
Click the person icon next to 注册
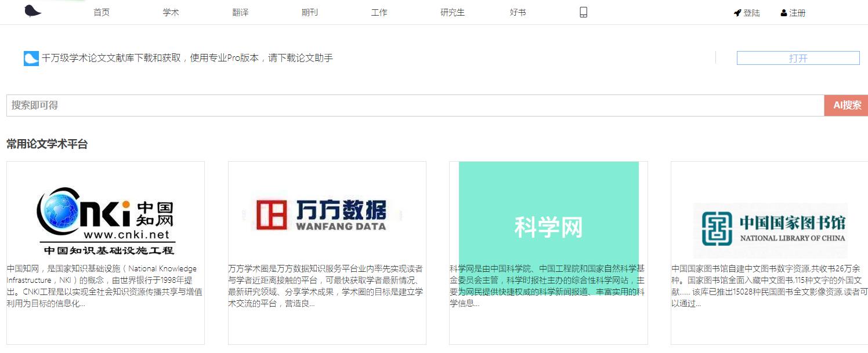[x=784, y=12]
